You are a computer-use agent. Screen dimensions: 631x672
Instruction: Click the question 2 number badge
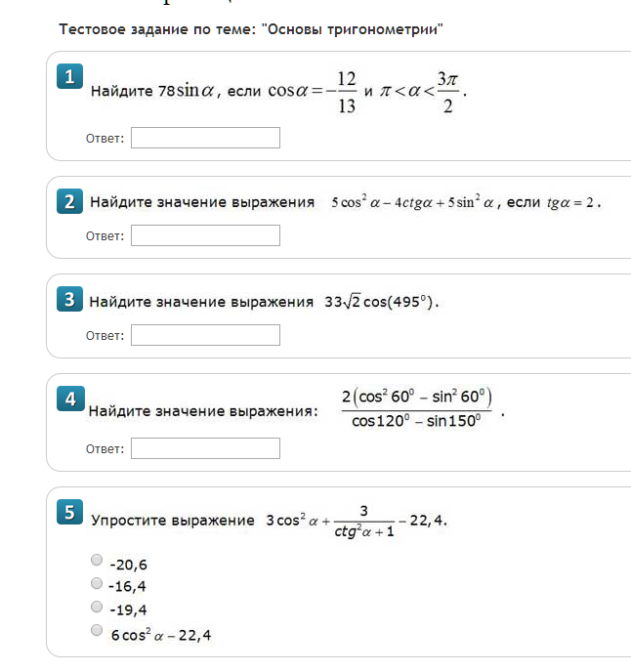tap(69, 201)
